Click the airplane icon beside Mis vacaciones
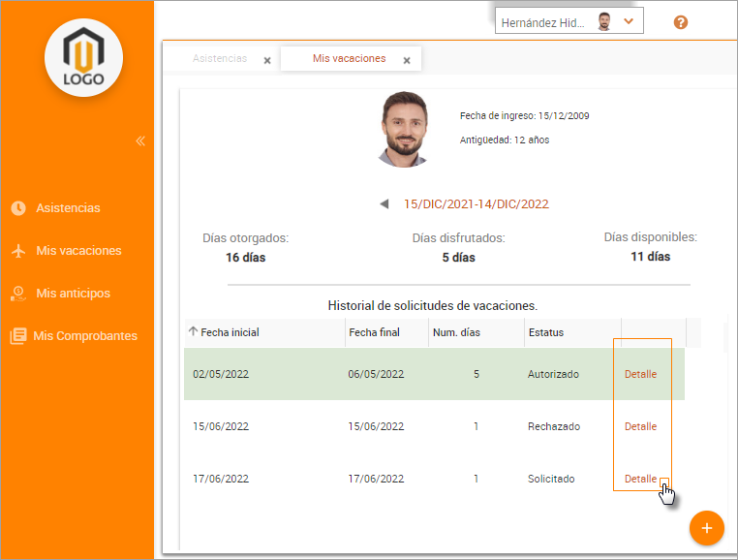This screenshot has width=738, height=560. coord(17,251)
